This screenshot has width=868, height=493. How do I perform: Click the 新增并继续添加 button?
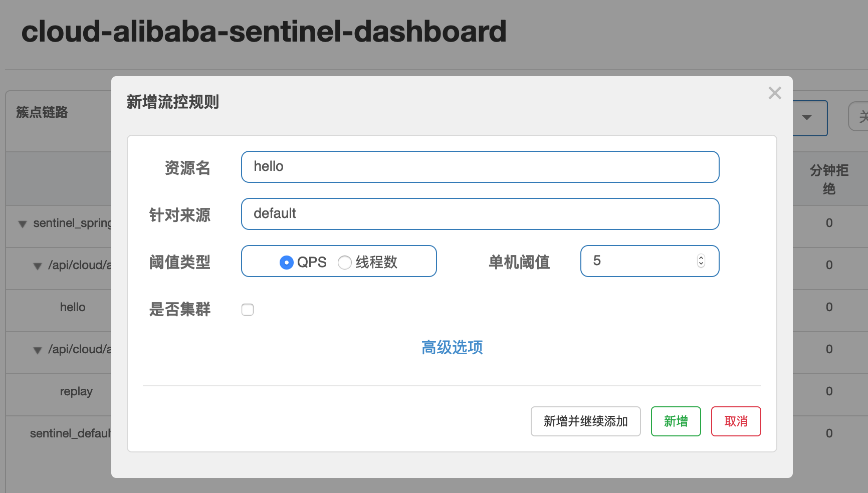pos(585,421)
